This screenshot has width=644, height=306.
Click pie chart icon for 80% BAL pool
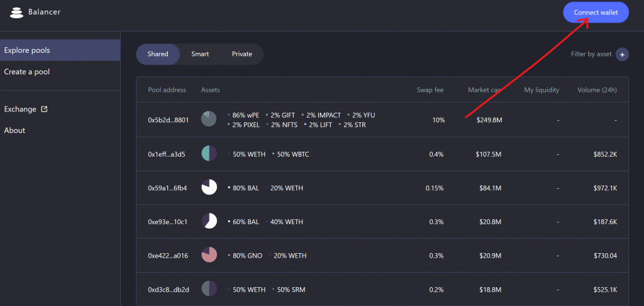click(x=209, y=187)
